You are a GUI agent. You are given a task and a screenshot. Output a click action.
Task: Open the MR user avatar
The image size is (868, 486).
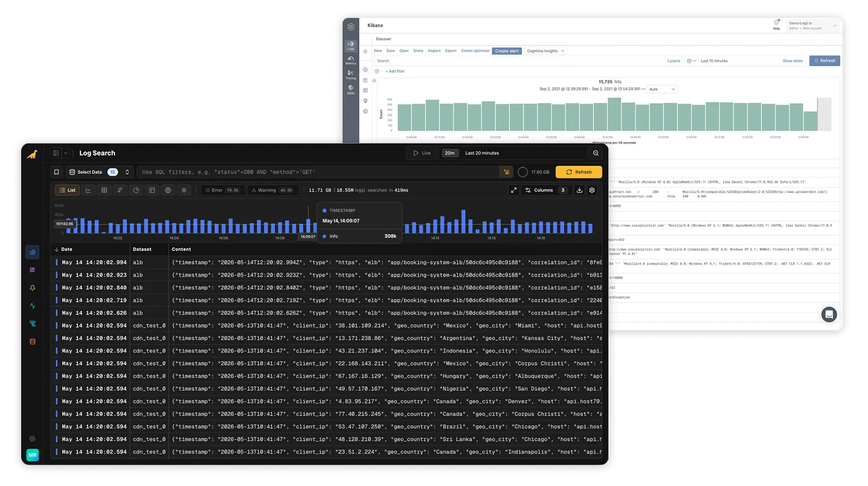(33, 455)
